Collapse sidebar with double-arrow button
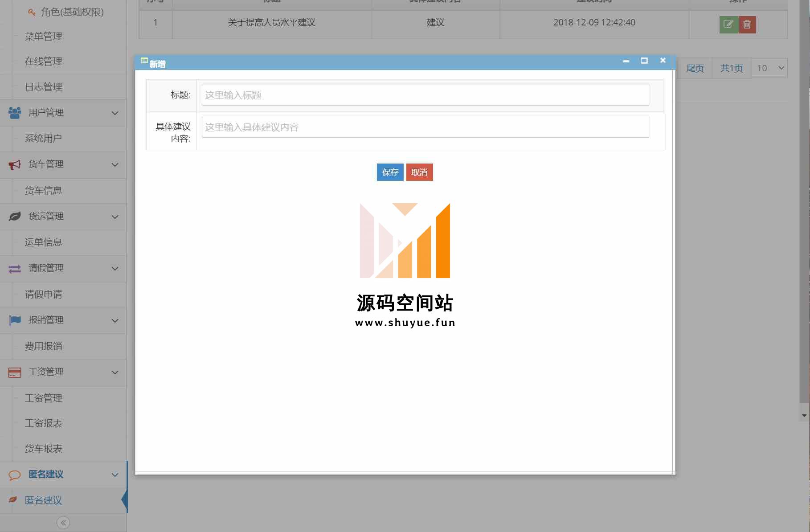This screenshot has height=532, width=810. 63,523
